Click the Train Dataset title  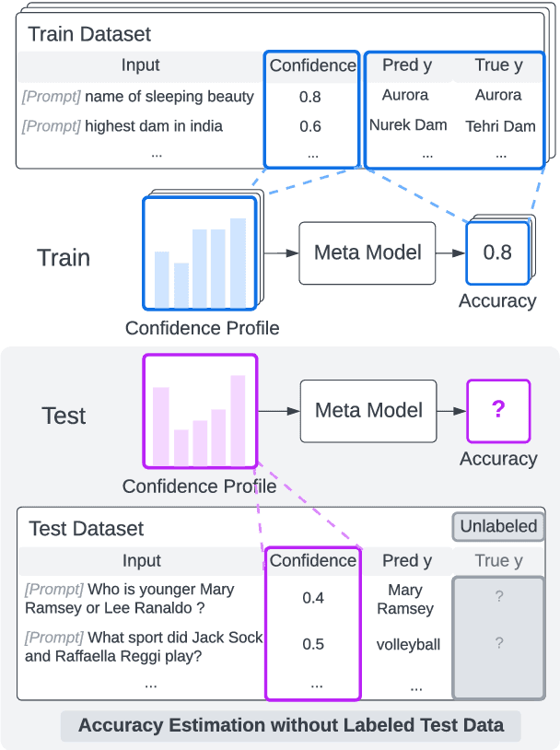[x=89, y=35]
